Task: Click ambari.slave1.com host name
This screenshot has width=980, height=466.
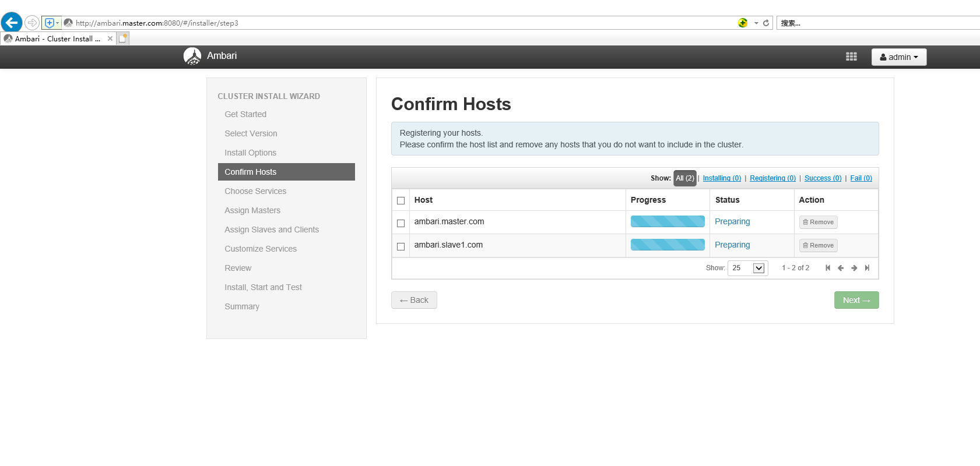Action: [448, 245]
